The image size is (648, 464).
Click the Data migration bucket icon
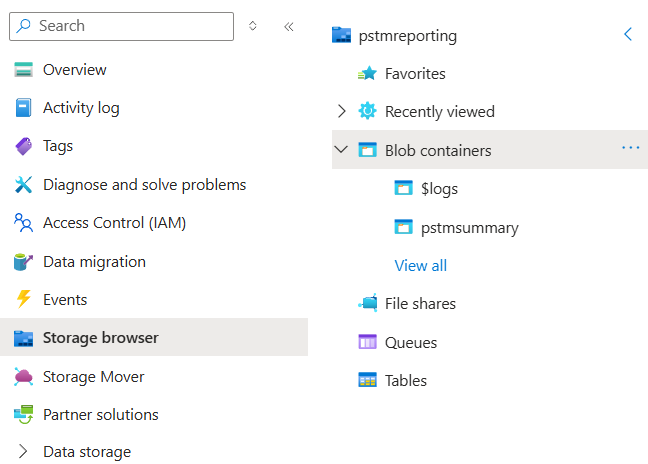(23, 262)
